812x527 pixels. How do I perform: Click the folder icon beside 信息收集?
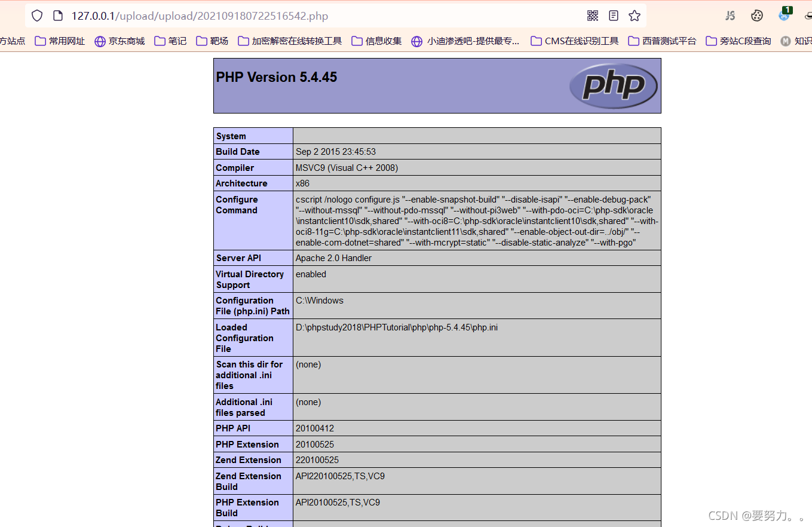[x=357, y=41]
